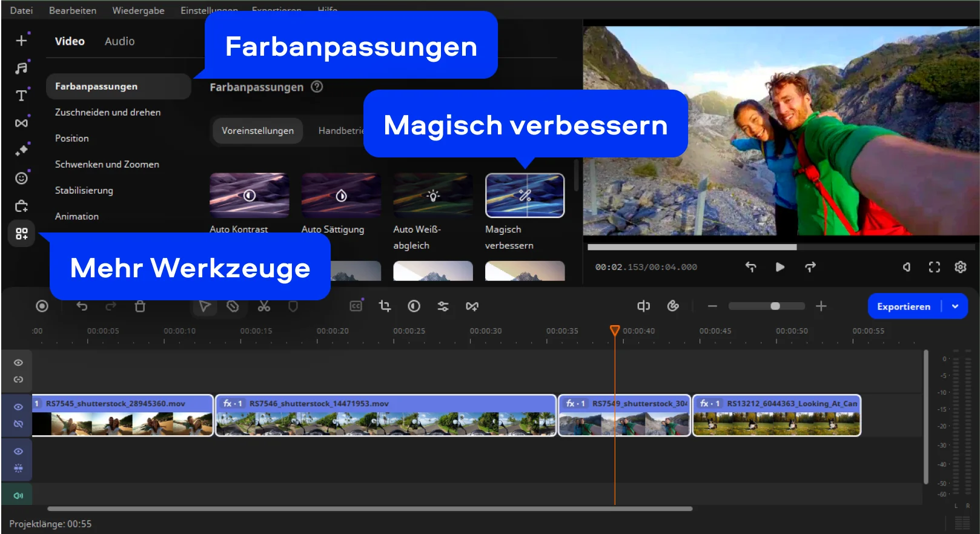
Task: Zoom in timeline with plus icon
Action: click(821, 306)
